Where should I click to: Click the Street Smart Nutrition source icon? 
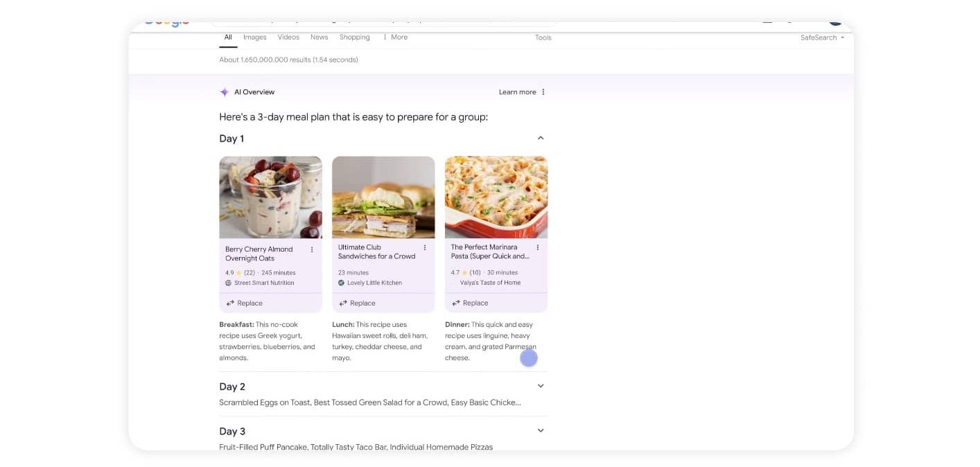[x=229, y=283]
